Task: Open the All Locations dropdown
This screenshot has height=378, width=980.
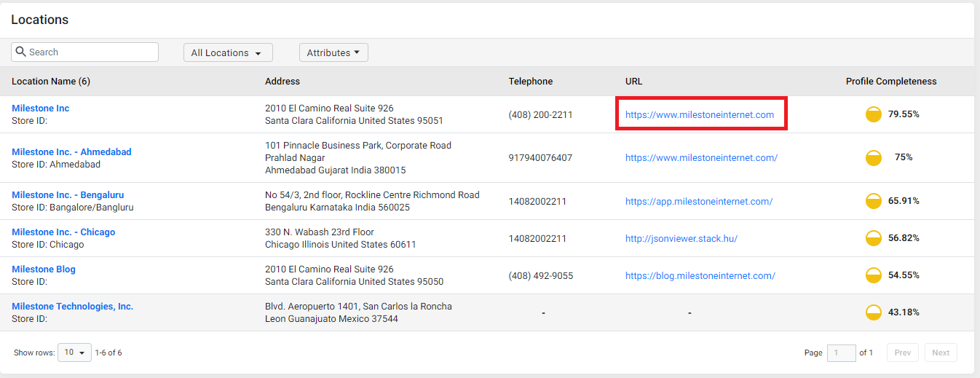Action: point(228,52)
